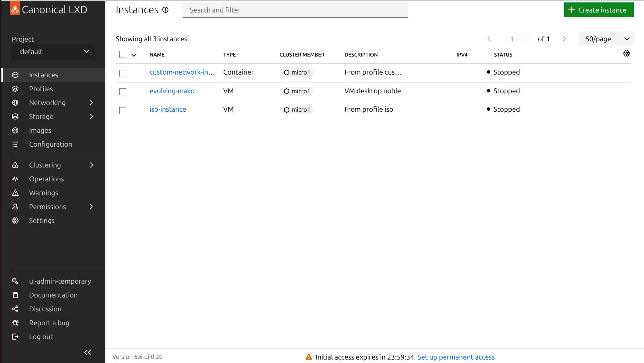Image resolution: width=644 pixels, height=363 pixels.
Task: Go to Profiles in the sidebar
Action: 41,89
